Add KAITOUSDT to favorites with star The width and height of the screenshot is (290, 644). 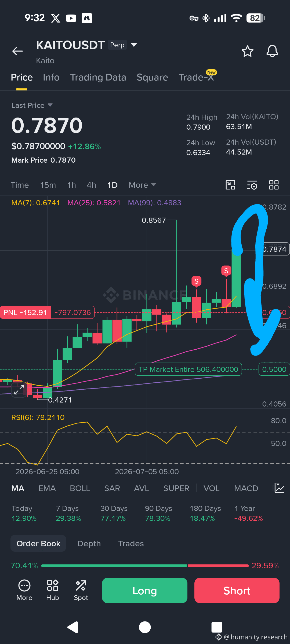coord(247,51)
